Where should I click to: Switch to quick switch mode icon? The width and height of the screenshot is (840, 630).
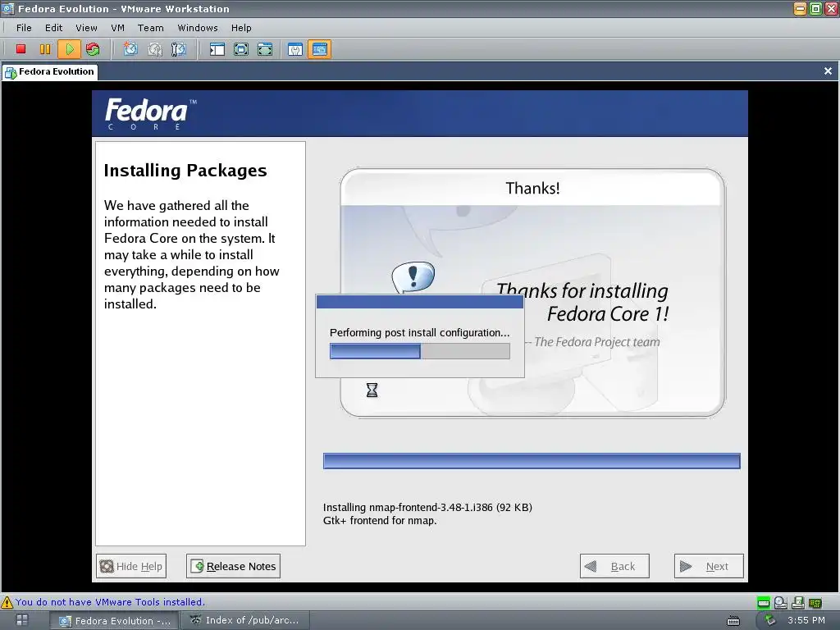pos(241,49)
